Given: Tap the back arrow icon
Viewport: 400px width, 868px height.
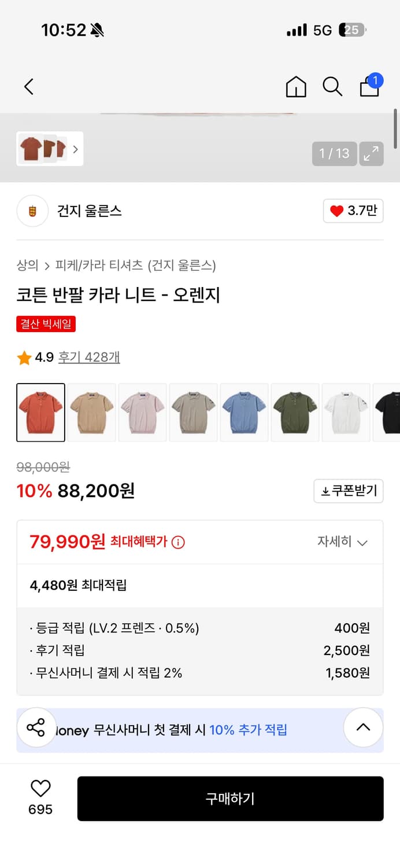Looking at the screenshot, I should click(29, 86).
